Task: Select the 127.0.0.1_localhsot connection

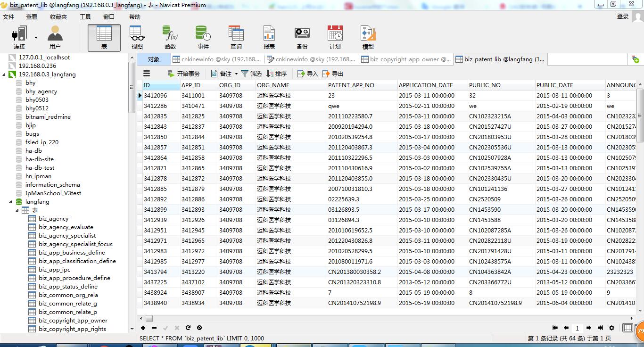Action: point(44,58)
